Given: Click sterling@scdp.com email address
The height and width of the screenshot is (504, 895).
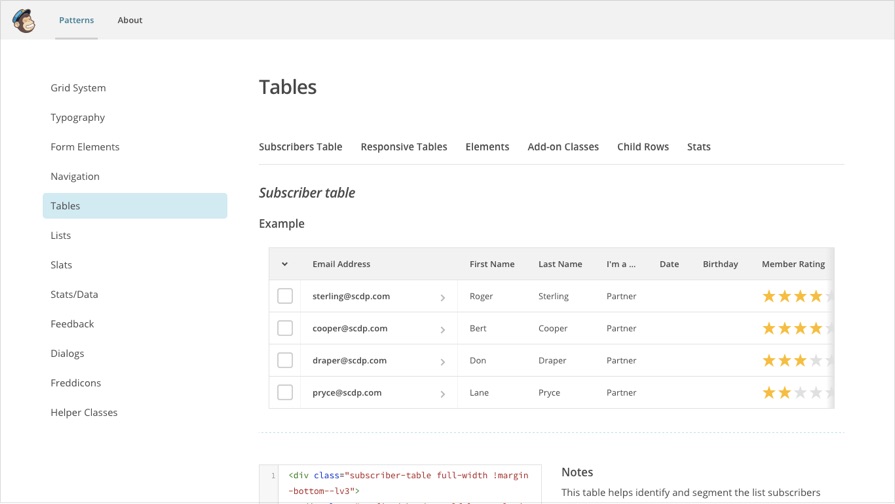Looking at the screenshot, I should tap(351, 296).
